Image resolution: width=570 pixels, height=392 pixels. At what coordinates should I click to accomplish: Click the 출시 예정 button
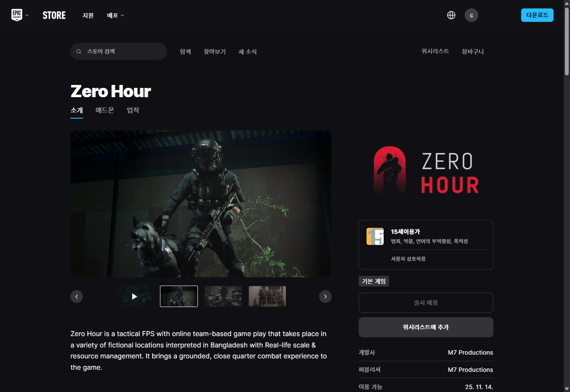tap(426, 303)
